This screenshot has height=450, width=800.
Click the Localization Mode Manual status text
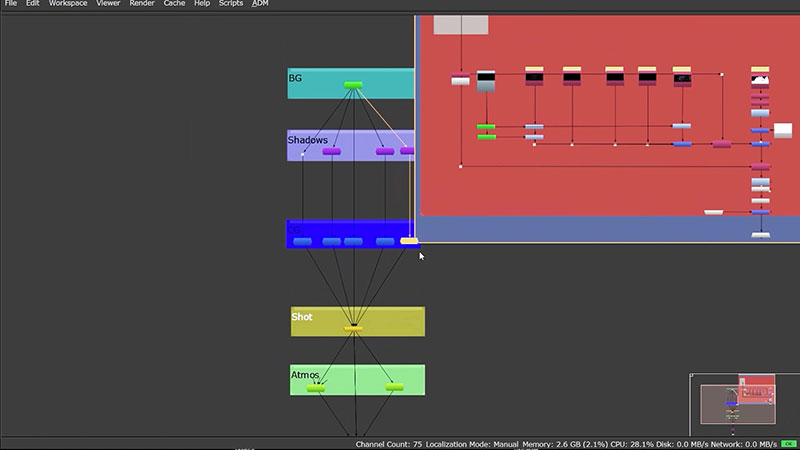[x=472, y=444]
